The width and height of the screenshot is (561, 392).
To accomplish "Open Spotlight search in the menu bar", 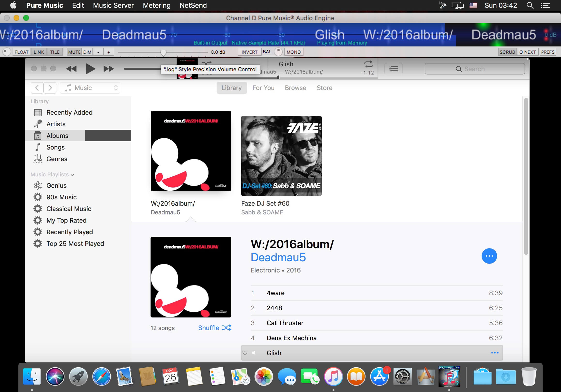I will coord(530,5).
